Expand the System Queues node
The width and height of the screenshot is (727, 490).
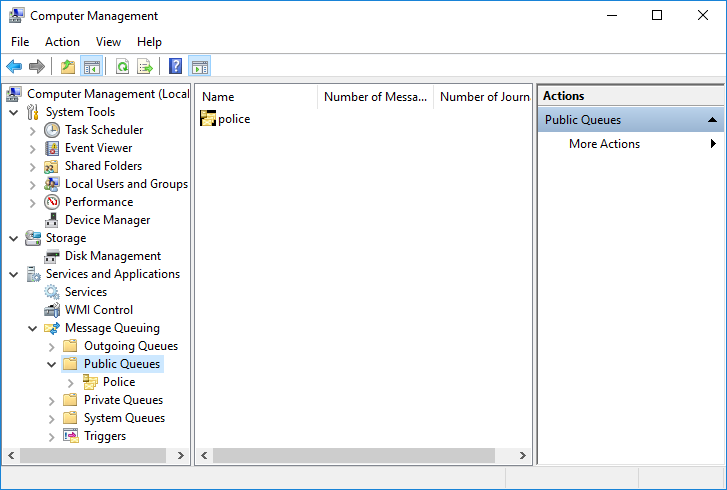[x=51, y=419]
